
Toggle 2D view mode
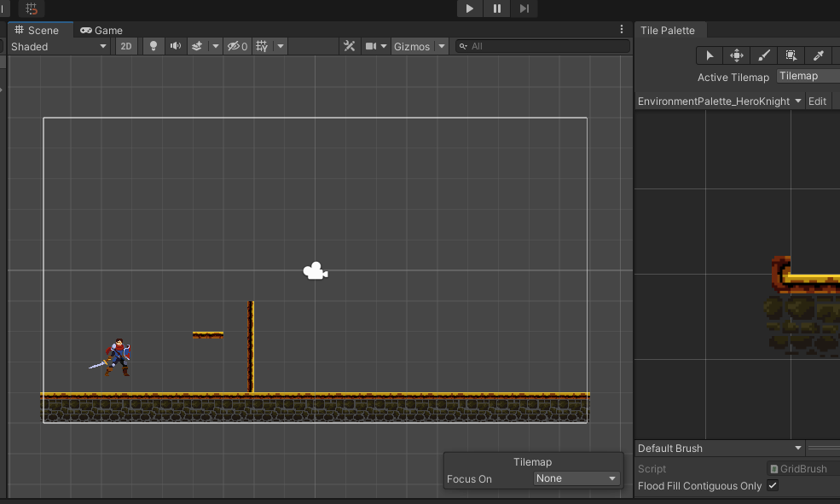coord(126,46)
